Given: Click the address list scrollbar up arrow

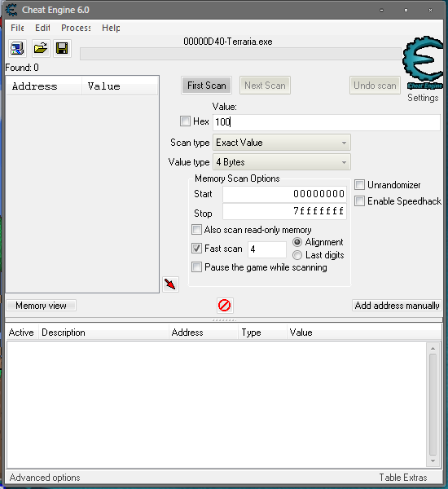Looking at the screenshot, I should (x=433, y=348).
